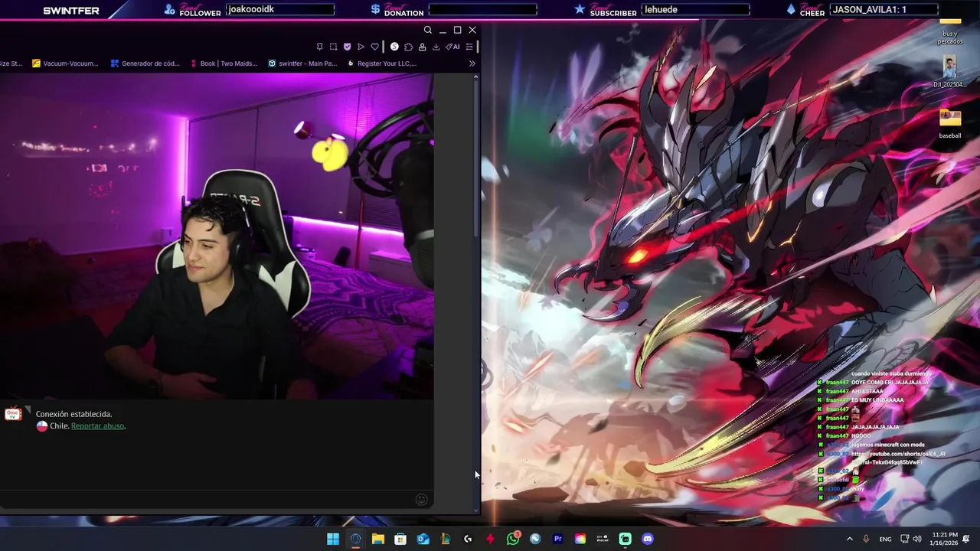
Task: Click the SWINTFER logo in overlay
Action: pyautogui.click(x=71, y=11)
